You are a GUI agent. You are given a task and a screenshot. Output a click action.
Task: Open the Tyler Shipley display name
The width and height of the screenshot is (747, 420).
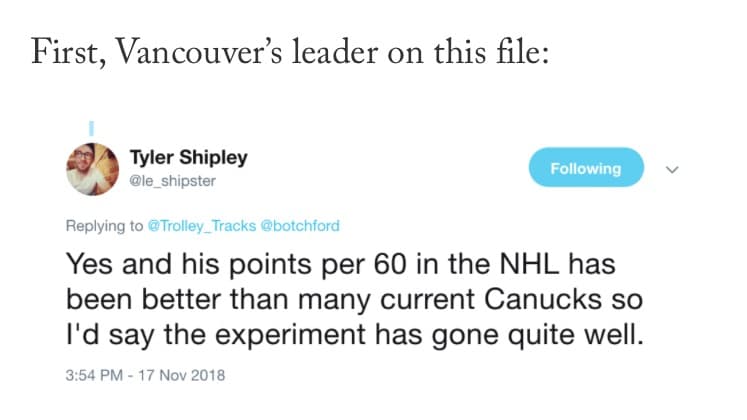pyautogui.click(x=189, y=159)
